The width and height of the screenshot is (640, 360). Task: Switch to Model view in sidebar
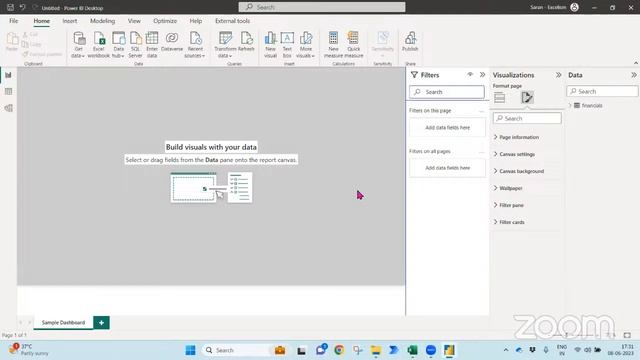(x=8, y=108)
